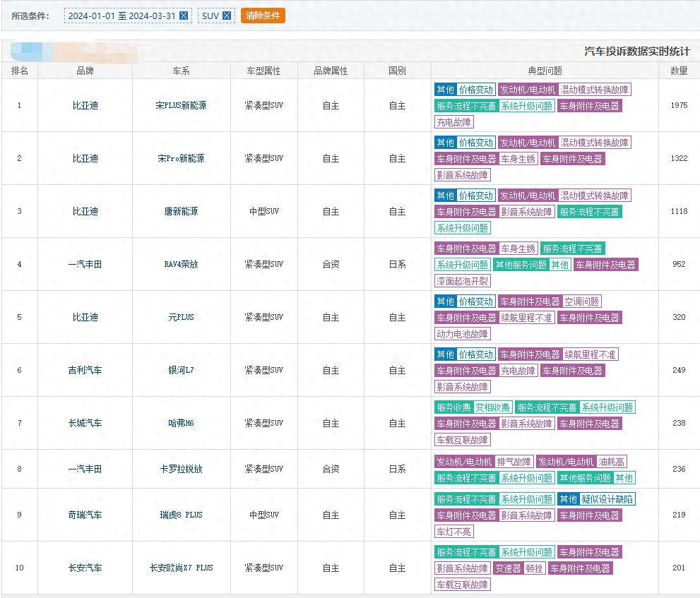
Task: Click the 国别 column header
Action: [x=397, y=71]
